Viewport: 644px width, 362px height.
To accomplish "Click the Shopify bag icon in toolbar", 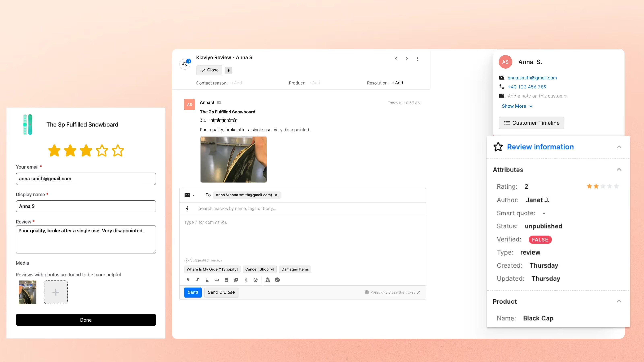I will point(267,280).
